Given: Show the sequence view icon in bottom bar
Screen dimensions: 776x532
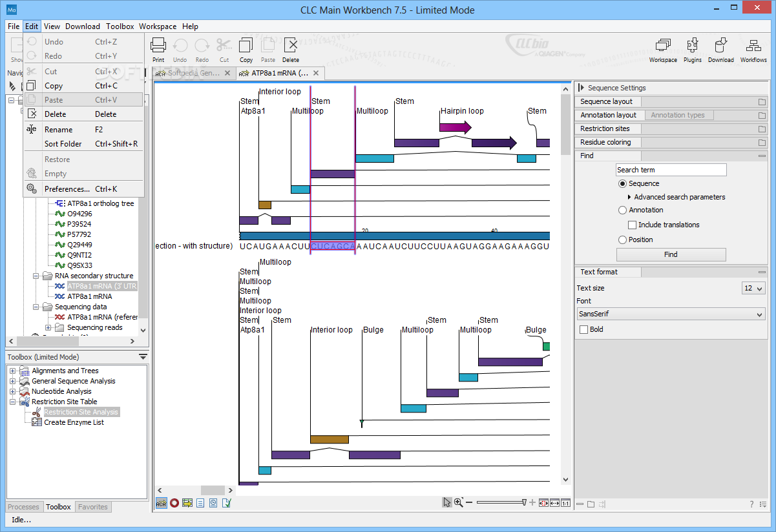Looking at the screenshot, I should click(x=161, y=503).
